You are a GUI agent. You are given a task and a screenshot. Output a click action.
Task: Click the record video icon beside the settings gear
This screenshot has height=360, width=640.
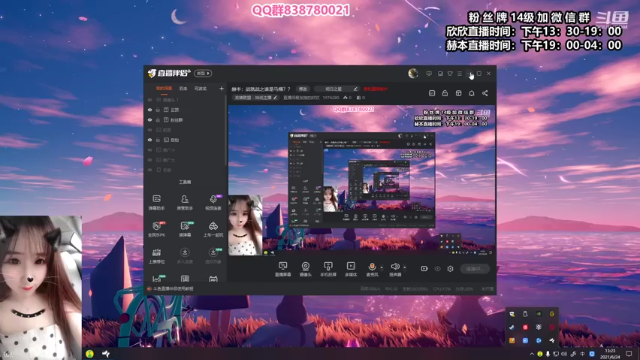[x=424, y=269]
